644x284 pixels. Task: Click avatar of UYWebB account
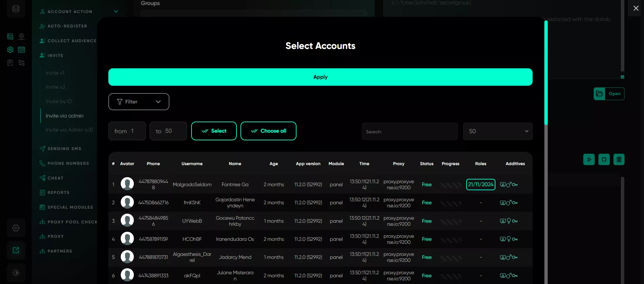(x=127, y=220)
